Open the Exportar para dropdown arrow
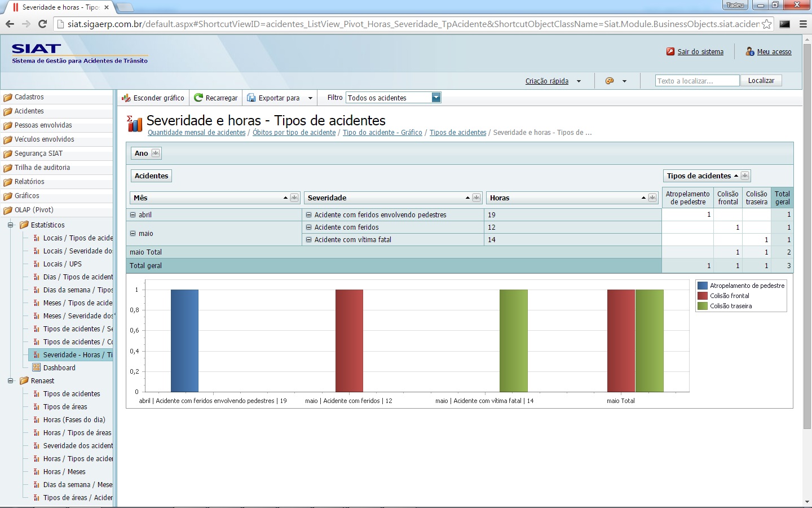The width and height of the screenshot is (812, 508). (310, 98)
